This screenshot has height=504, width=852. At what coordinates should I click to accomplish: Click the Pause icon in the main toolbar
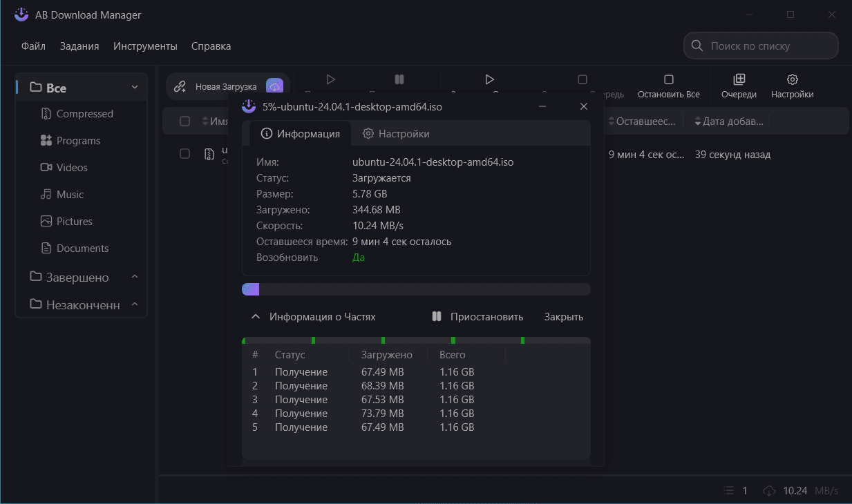[x=399, y=79]
